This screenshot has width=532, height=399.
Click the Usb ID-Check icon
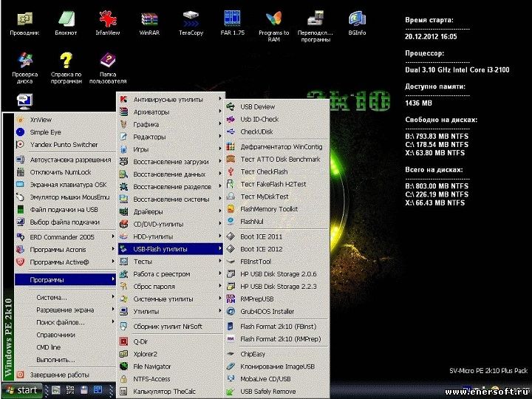(231, 120)
